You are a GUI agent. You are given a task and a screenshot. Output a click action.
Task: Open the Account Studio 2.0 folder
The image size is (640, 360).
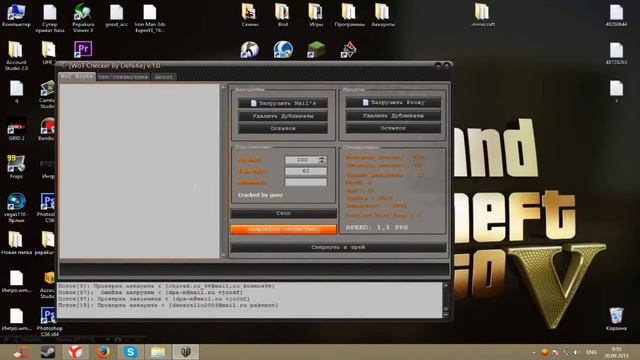(16, 56)
